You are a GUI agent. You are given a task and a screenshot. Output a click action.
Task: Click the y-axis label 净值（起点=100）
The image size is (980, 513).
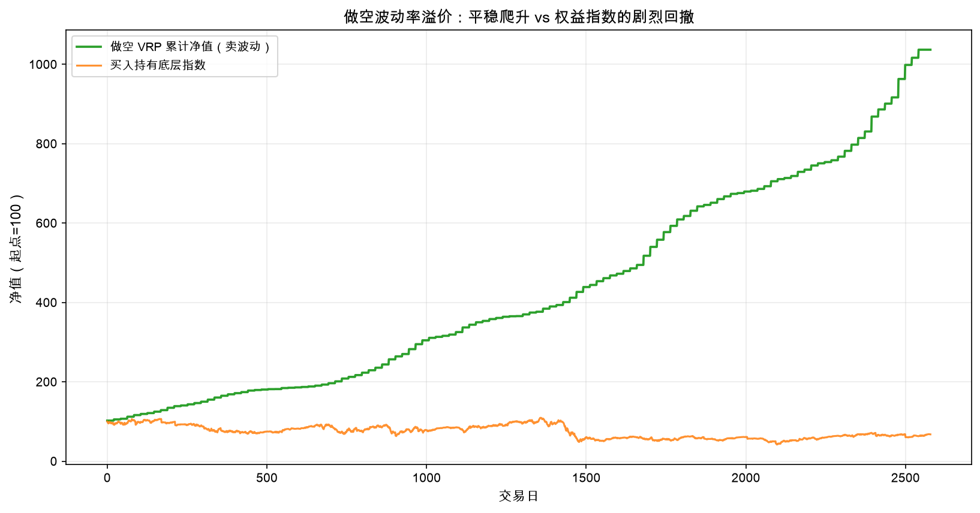[x=16, y=249]
